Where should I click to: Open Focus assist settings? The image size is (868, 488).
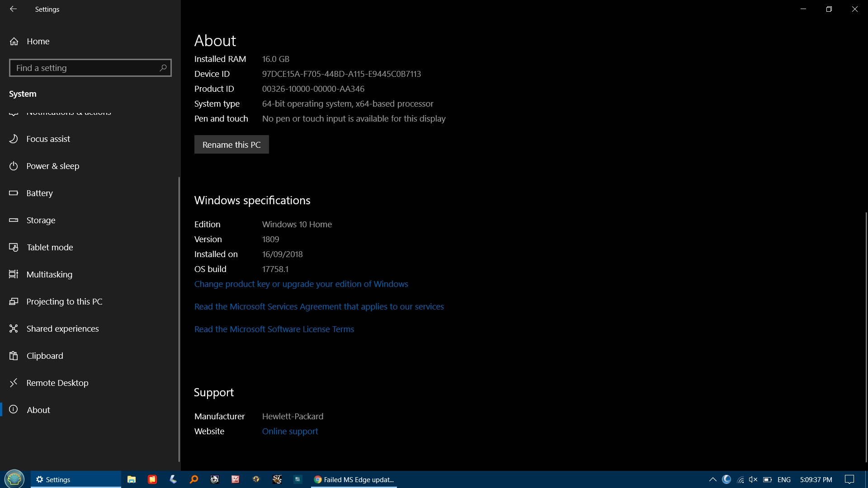47,138
